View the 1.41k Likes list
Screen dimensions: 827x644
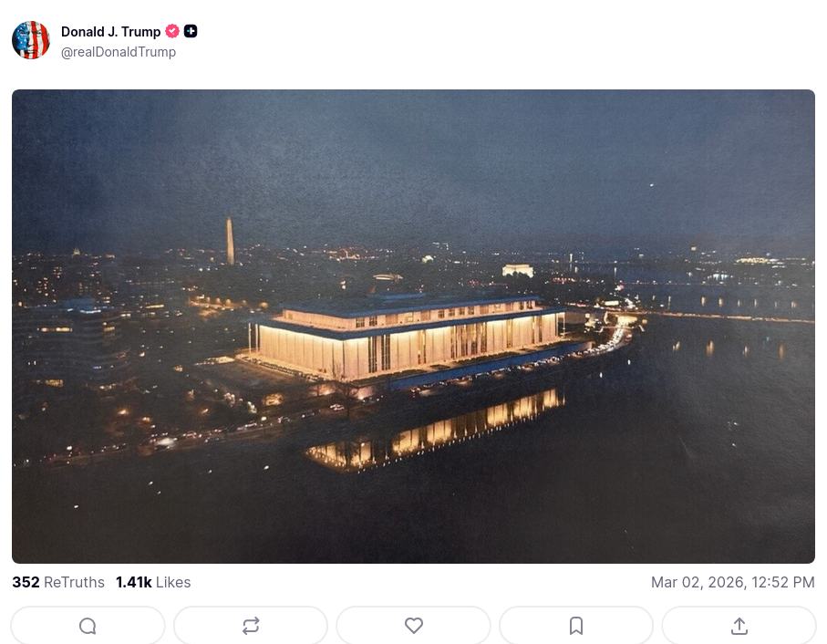pos(153,582)
